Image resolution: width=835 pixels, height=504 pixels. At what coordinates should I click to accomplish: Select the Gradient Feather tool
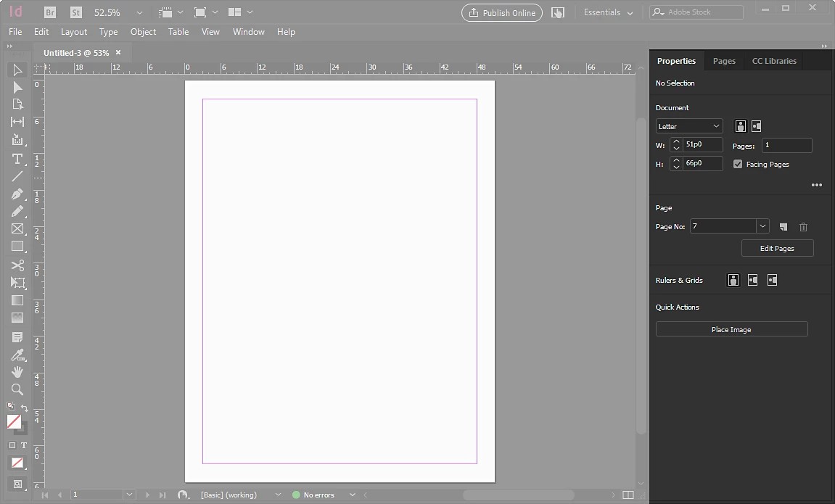tap(17, 318)
